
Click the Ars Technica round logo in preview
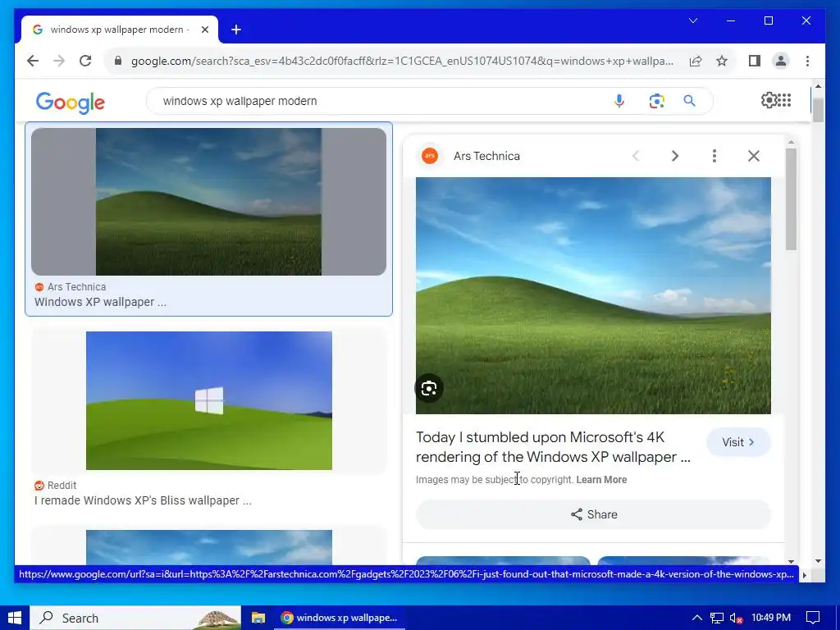(x=430, y=156)
